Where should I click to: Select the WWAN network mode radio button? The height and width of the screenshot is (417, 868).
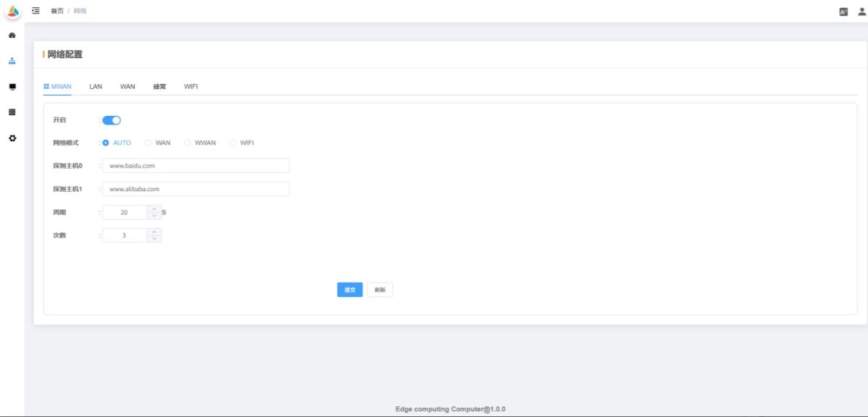188,143
